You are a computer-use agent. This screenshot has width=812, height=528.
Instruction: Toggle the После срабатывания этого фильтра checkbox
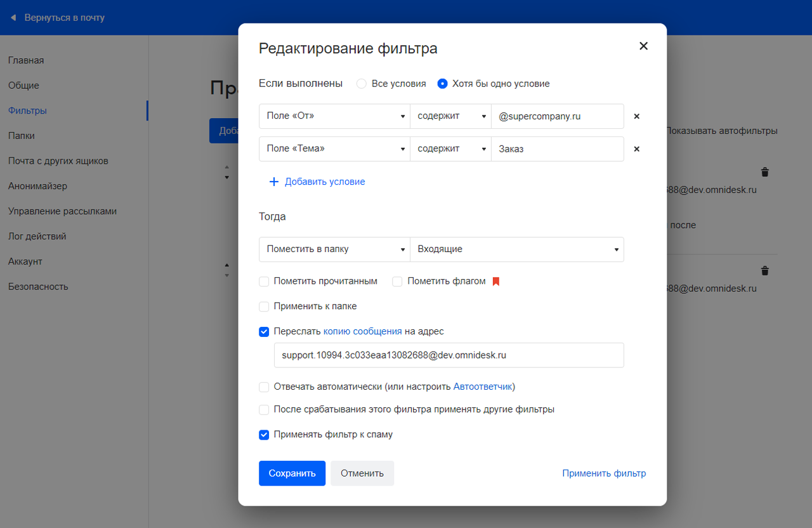pyautogui.click(x=264, y=409)
